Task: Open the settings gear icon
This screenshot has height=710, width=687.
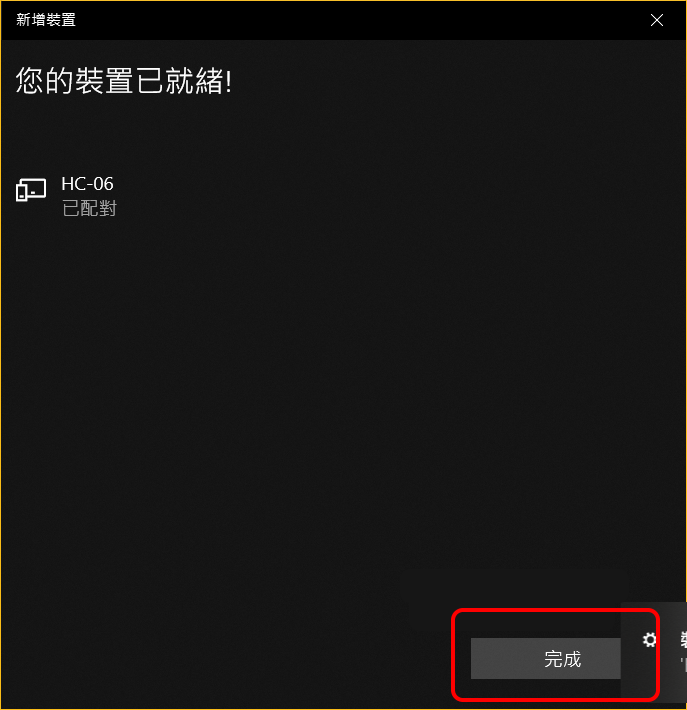Action: [649, 639]
